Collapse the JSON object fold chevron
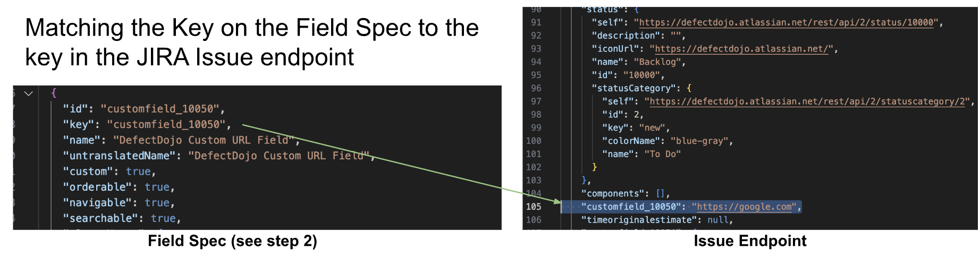The image size is (980, 256). tap(29, 93)
